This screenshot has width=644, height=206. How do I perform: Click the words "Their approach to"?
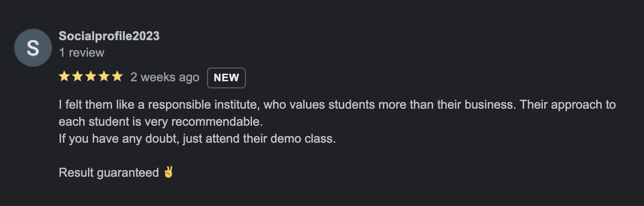tap(568, 105)
